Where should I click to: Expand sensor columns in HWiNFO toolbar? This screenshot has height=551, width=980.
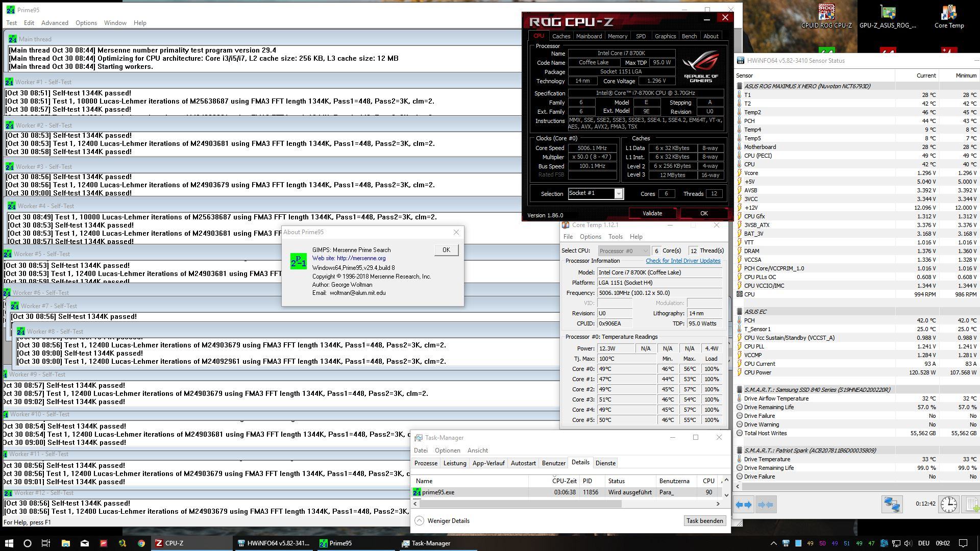click(x=744, y=505)
